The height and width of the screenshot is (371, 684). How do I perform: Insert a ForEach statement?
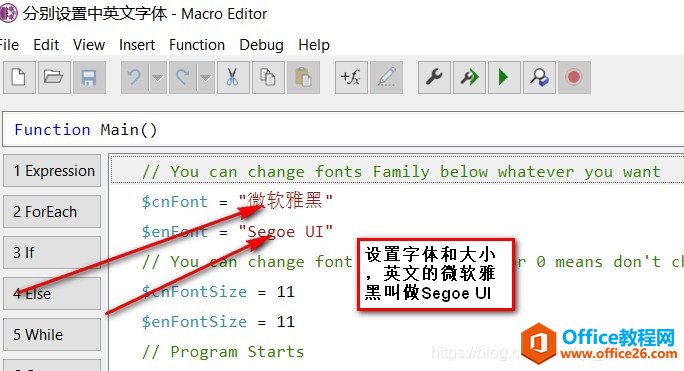click(x=52, y=212)
